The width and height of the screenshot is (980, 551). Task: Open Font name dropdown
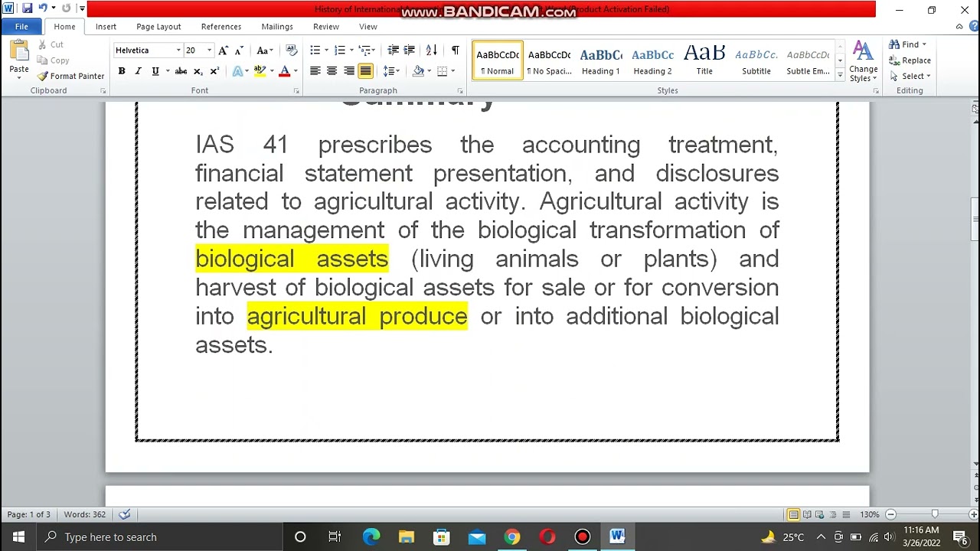click(178, 51)
